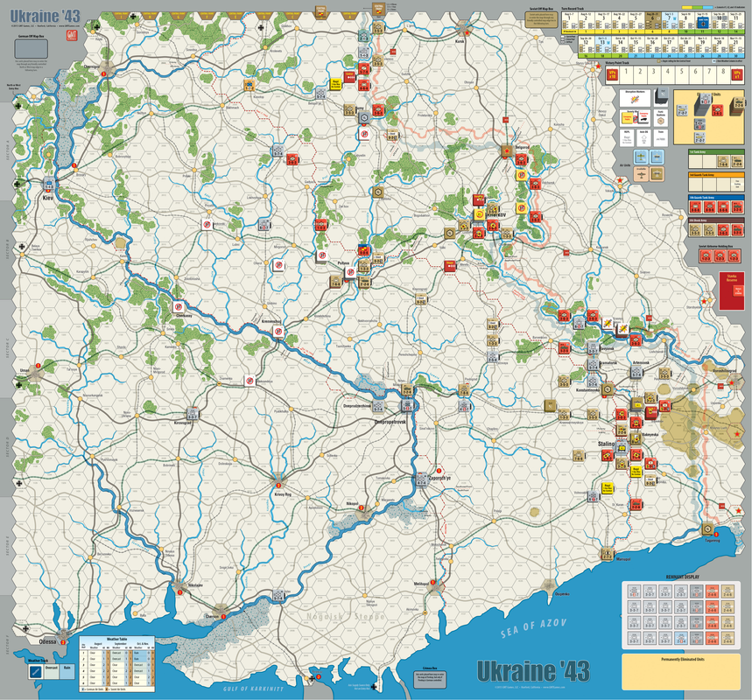The height and width of the screenshot is (700, 752).
Task: Select the red counter in Eliminated Units box
Action: click(x=718, y=111)
